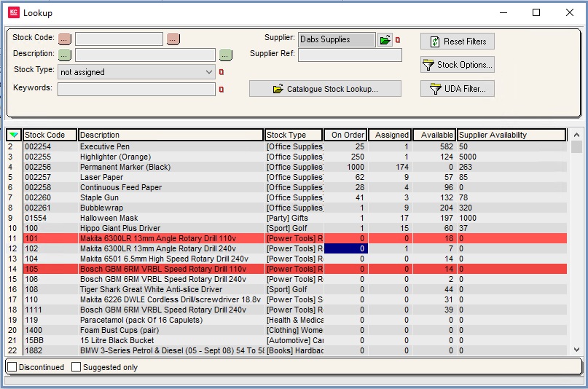Screen dimensions: 588x389
Task: Click On Order value 1000
Action: pos(356,167)
